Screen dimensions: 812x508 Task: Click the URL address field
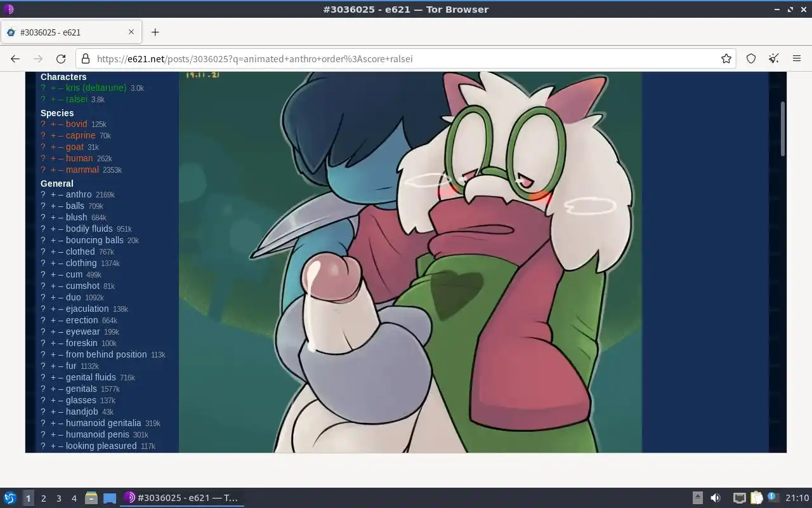click(x=406, y=58)
